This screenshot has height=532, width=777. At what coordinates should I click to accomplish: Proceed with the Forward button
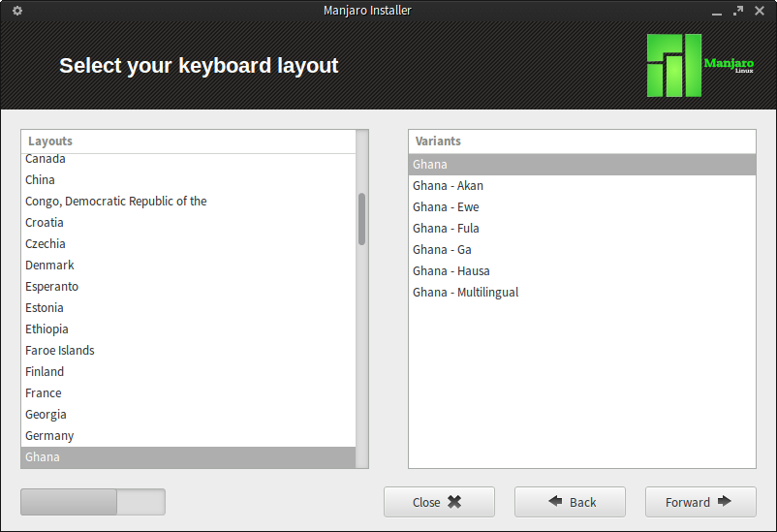[x=700, y=502]
